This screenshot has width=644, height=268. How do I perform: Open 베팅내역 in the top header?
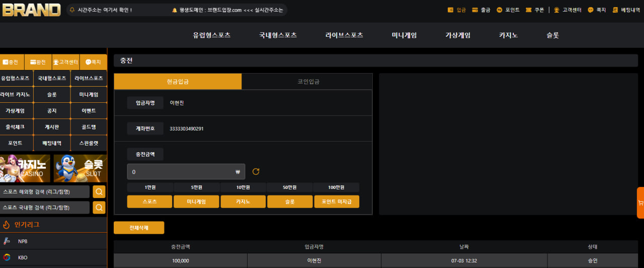pyautogui.click(x=626, y=10)
